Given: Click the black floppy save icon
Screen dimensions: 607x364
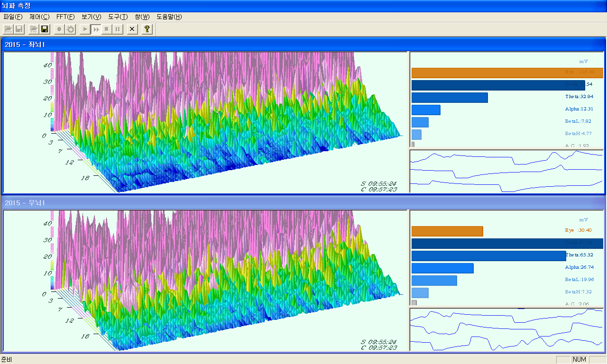Looking at the screenshot, I should pos(45,29).
